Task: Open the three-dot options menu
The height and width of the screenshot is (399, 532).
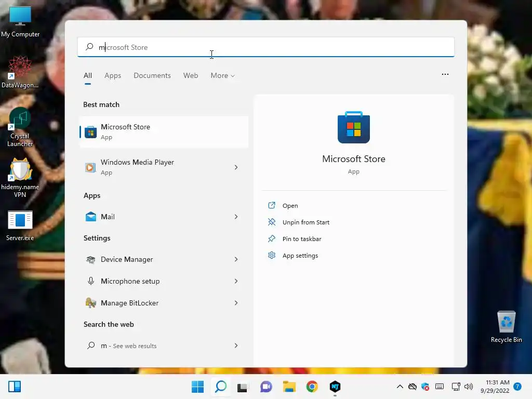Action: point(445,74)
